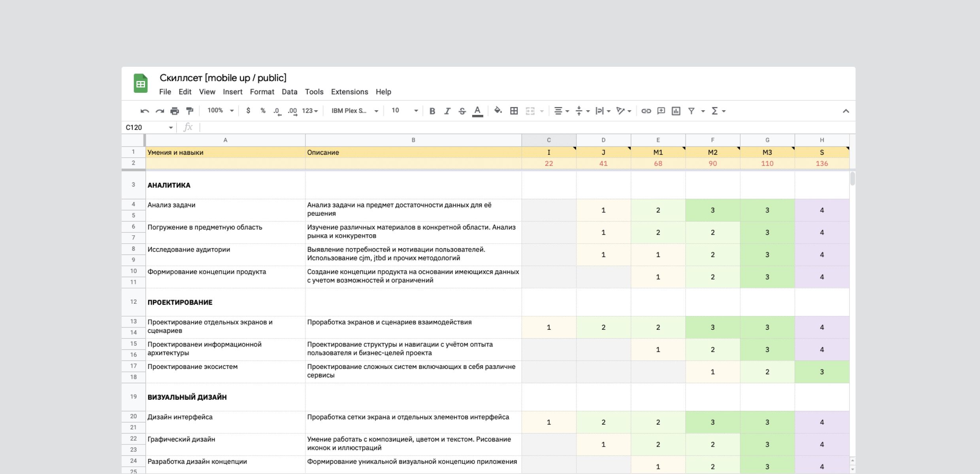
Task: Select the 'ВИЗУАЛЬНЫЙ ДИЗАЙН' section cell
Action: click(225, 397)
